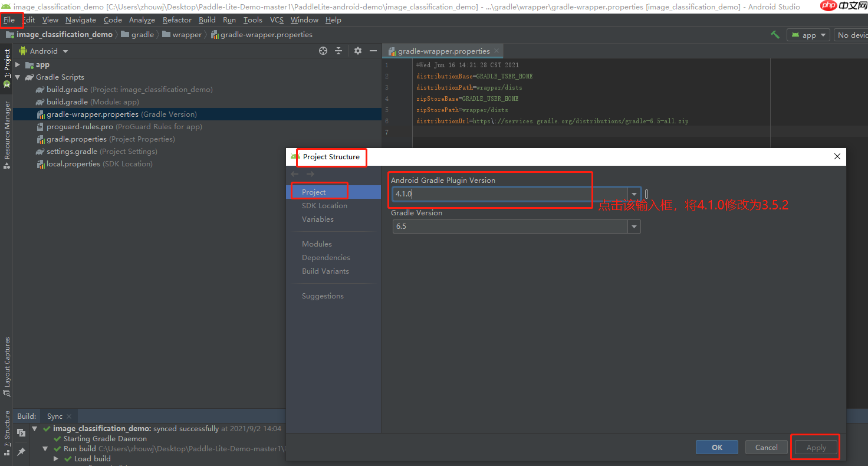Viewport: 868px width, 466px height.
Task: Open the Project panel gear settings
Action: click(x=357, y=51)
